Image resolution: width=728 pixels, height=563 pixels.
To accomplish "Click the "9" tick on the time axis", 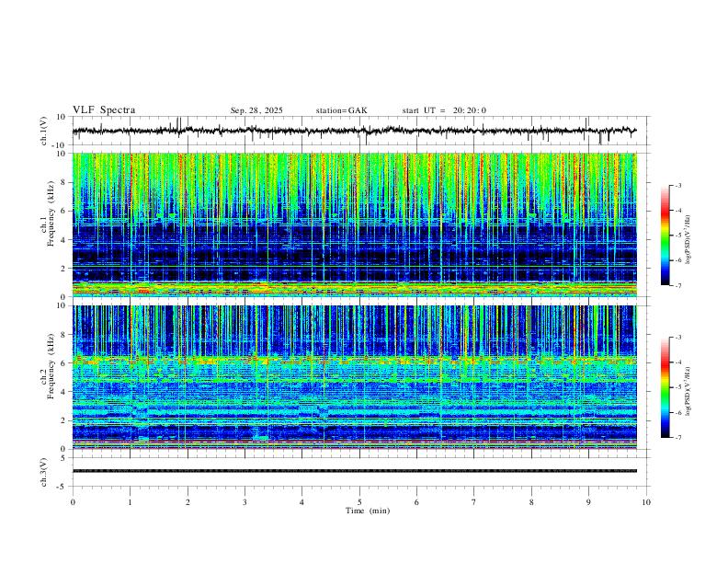I will [588, 502].
